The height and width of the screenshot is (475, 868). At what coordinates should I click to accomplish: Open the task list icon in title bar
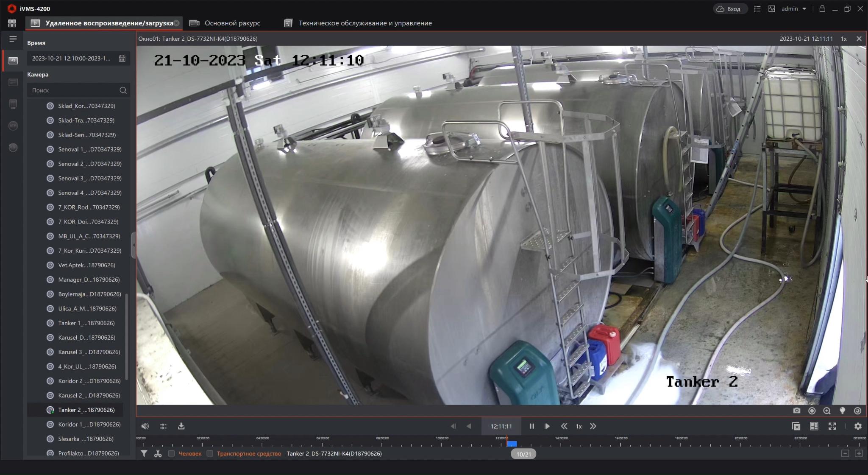[757, 8]
